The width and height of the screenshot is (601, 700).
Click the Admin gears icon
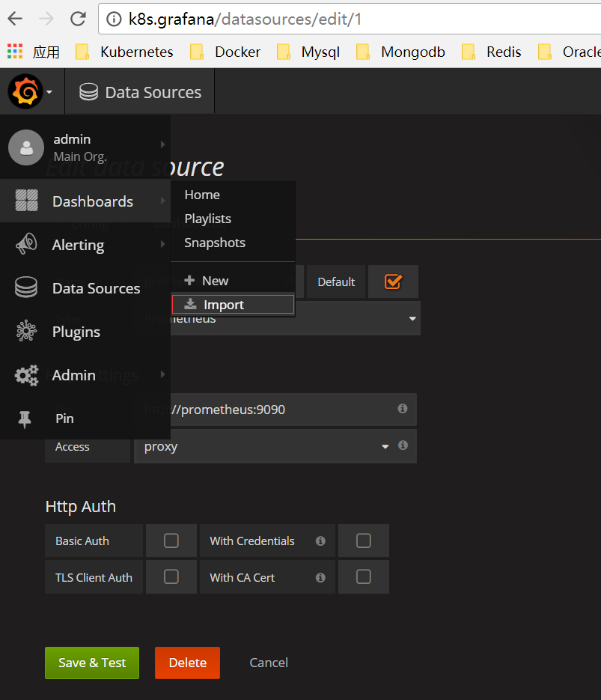[x=26, y=375]
